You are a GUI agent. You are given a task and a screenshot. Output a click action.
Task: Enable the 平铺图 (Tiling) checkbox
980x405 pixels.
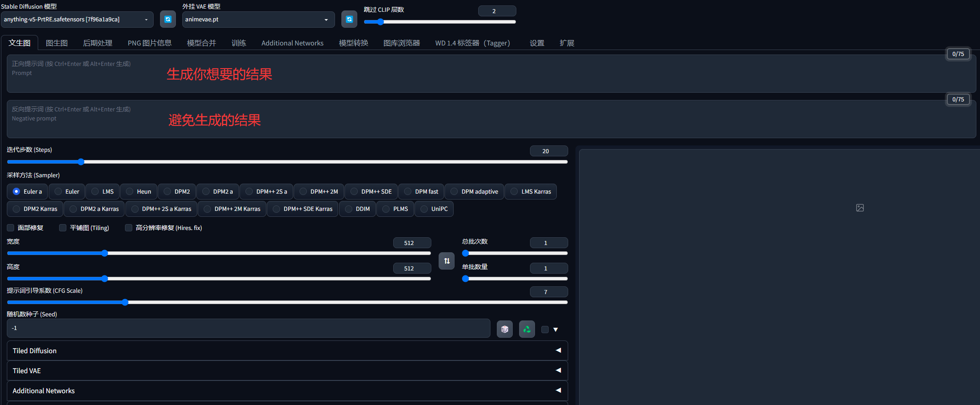click(63, 228)
